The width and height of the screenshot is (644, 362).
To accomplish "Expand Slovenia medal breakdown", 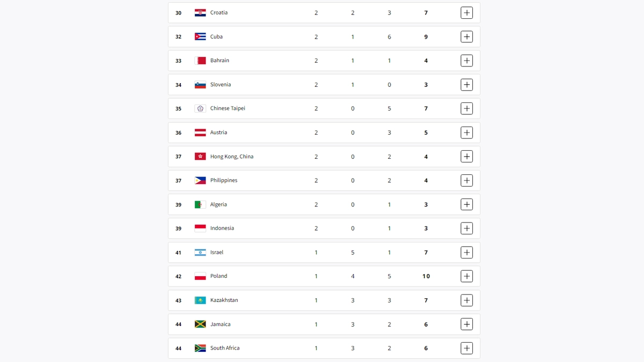I will pyautogui.click(x=466, y=85).
